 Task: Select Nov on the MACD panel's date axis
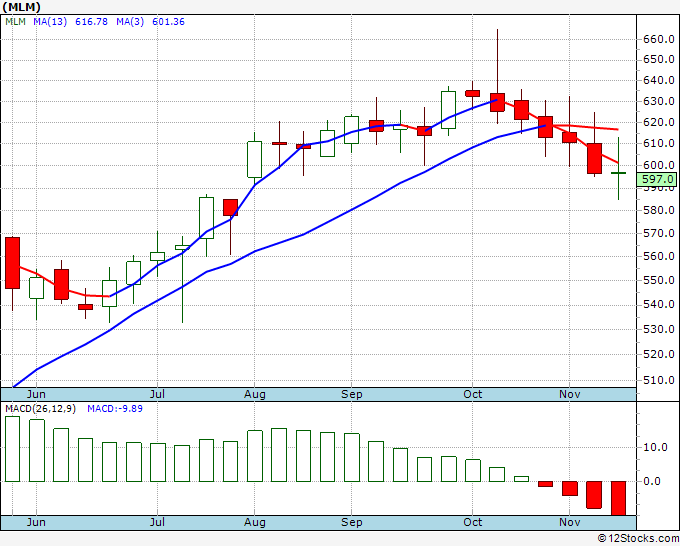570,522
